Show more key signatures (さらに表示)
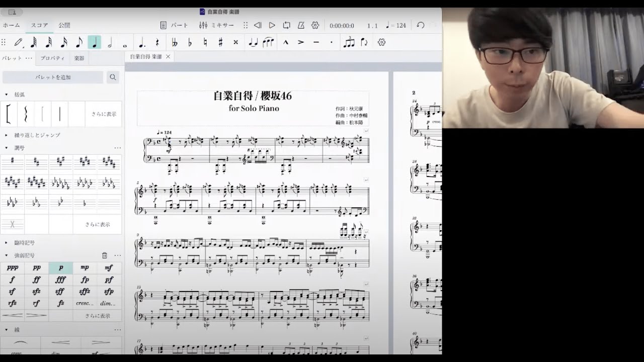644x362 pixels. click(97, 224)
